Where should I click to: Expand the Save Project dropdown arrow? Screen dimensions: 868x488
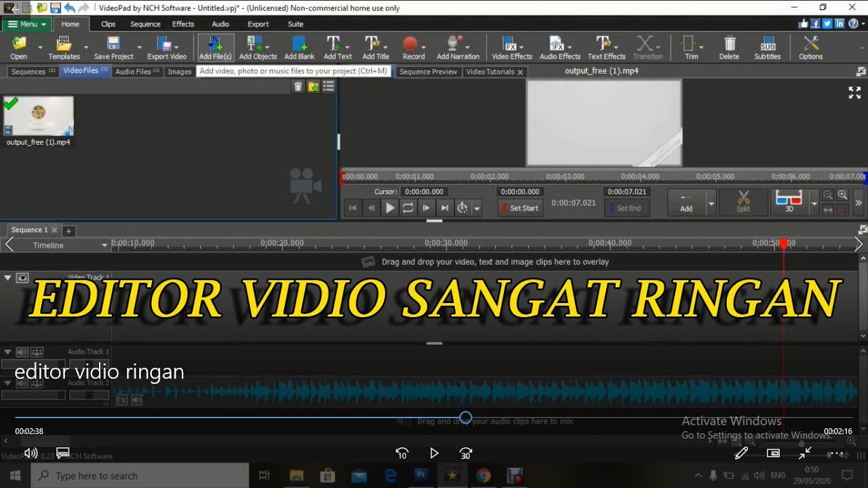140,47
